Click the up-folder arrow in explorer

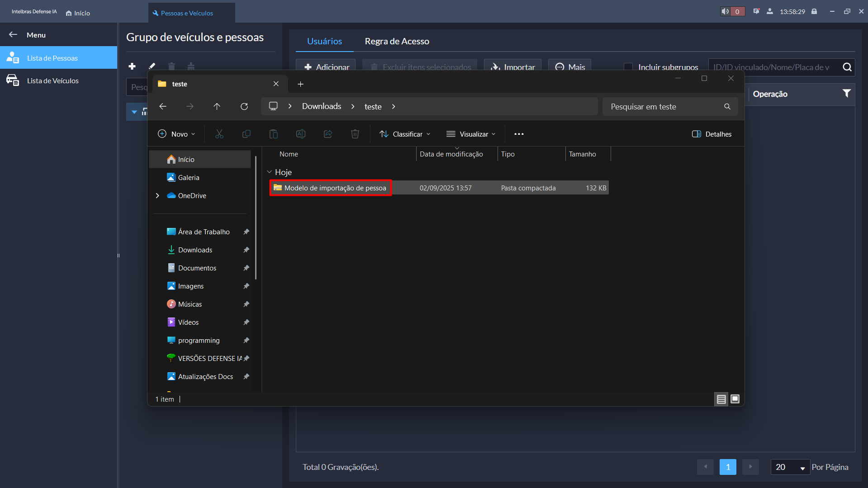point(217,106)
